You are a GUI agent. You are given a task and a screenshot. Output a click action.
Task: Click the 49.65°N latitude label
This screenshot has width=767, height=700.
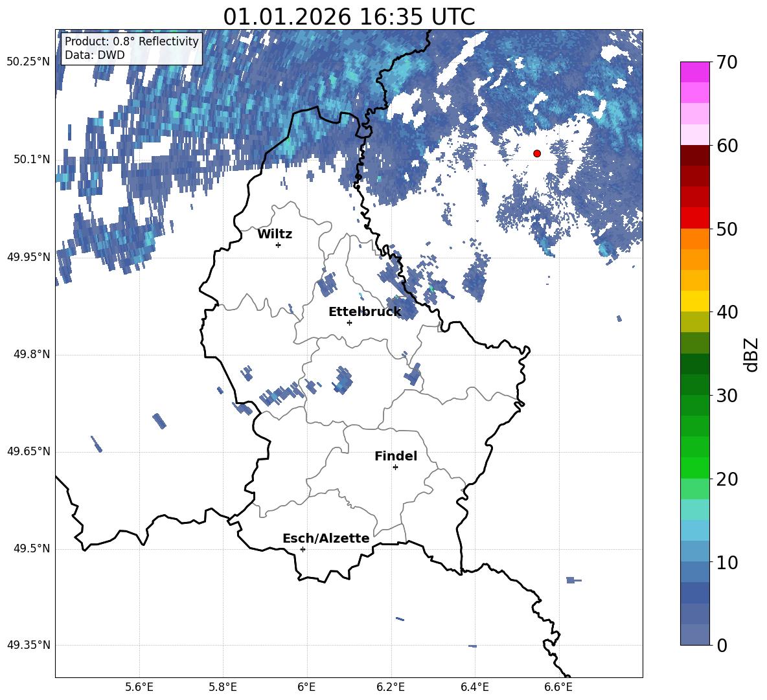point(29,452)
